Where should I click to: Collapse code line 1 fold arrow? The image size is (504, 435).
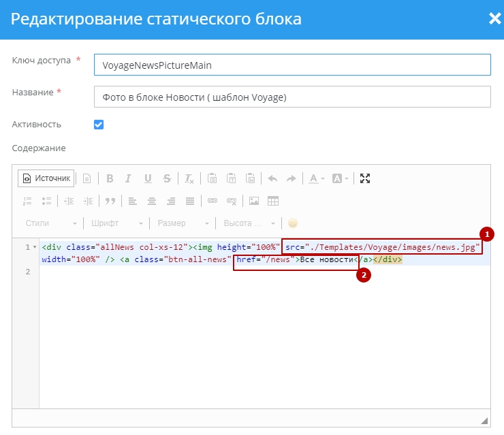35,247
